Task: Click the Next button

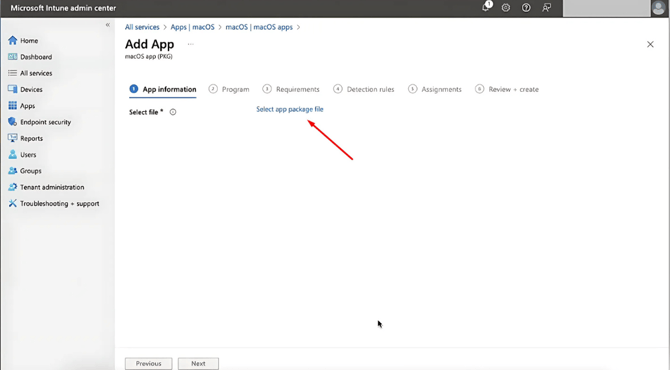Action: click(x=198, y=364)
